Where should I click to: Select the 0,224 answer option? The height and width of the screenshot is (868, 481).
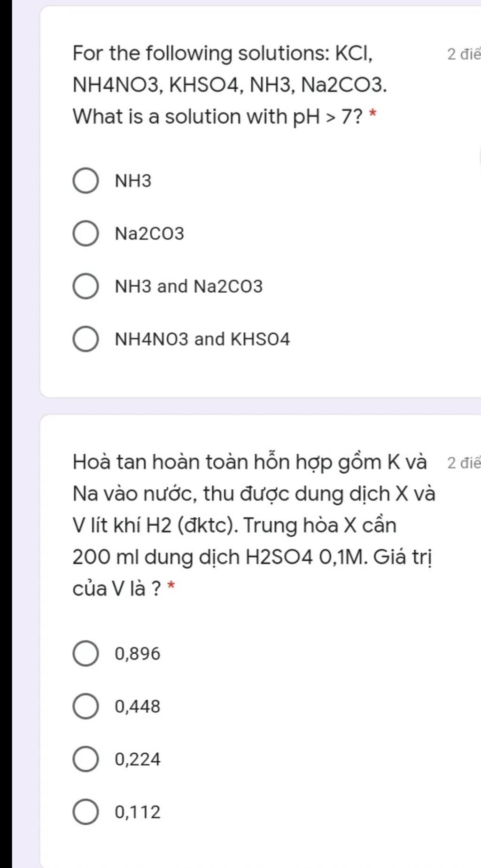[85, 759]
